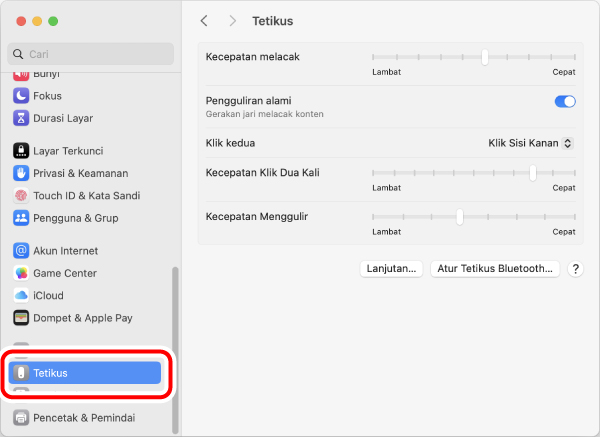
Task: Open the Klik kedua dropdown
Action: tap(531, 143)
